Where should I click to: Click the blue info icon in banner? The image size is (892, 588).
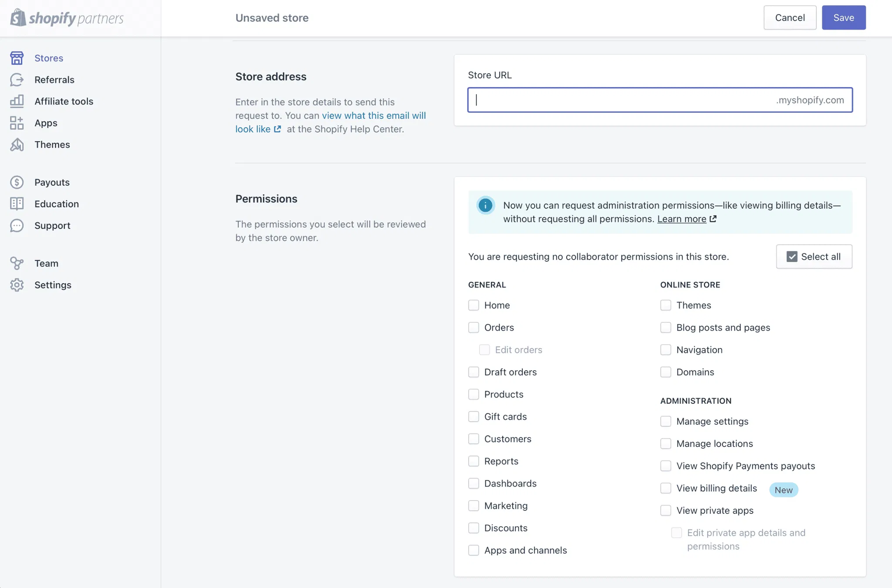pyautogui.click(x=485, y=205)
